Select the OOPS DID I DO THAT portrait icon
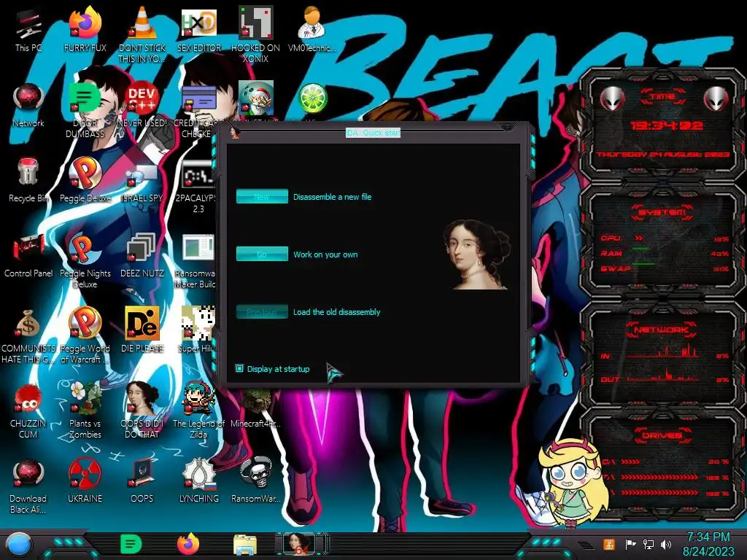This screenshot has width=747, height=560. [142, 411]
